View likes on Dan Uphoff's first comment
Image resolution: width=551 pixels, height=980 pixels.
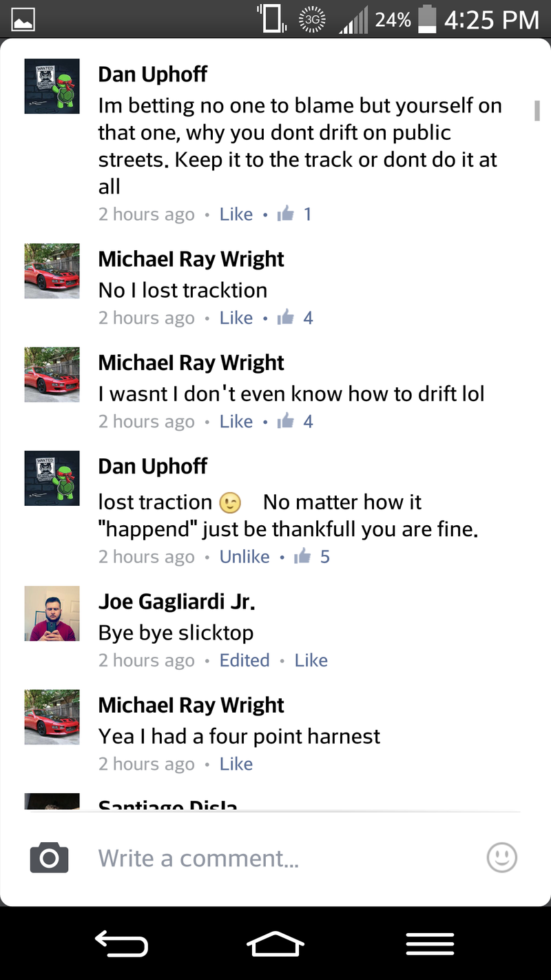pos(294,214)
